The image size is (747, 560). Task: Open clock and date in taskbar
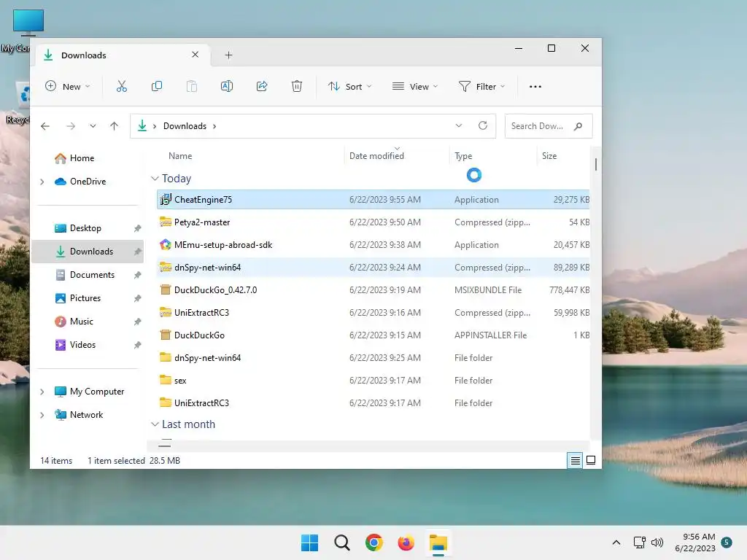tap(695, 542)
